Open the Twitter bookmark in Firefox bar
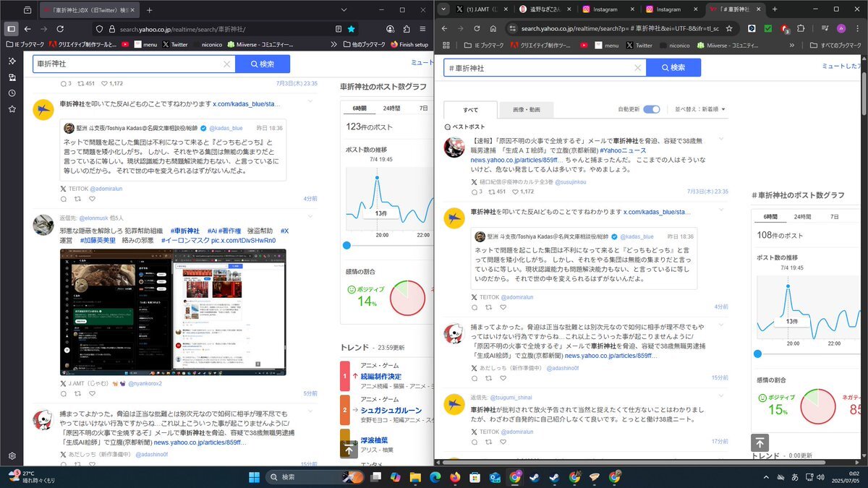The height and width of the screenshot is (488, 868). coord(174,45)
